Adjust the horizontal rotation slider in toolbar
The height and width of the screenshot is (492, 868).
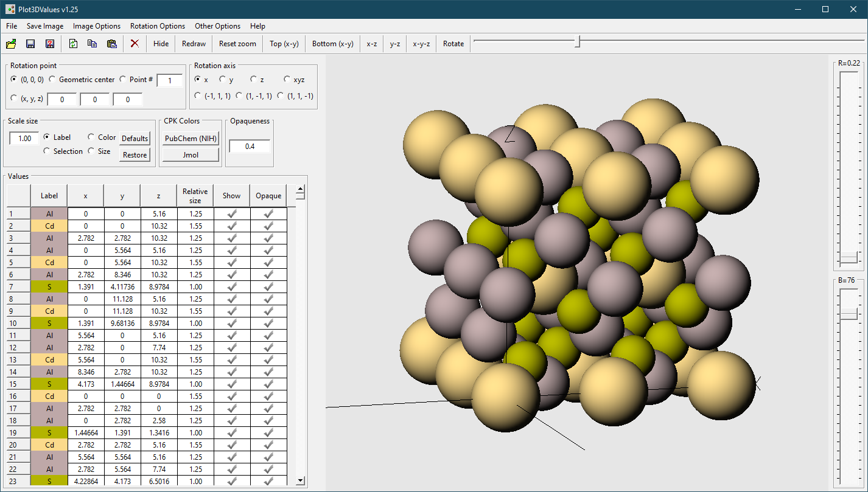578,41
